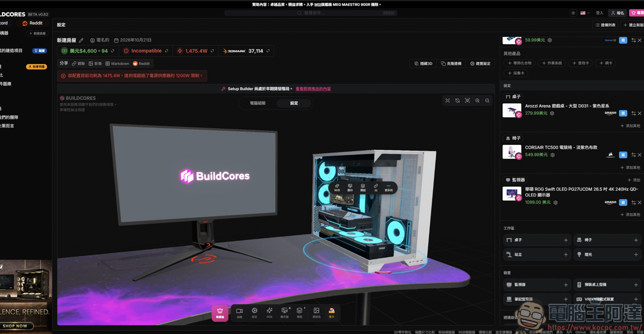Open the 模組 layers tool in bottom toolbar
644x334 pixels.
[300, 312]
